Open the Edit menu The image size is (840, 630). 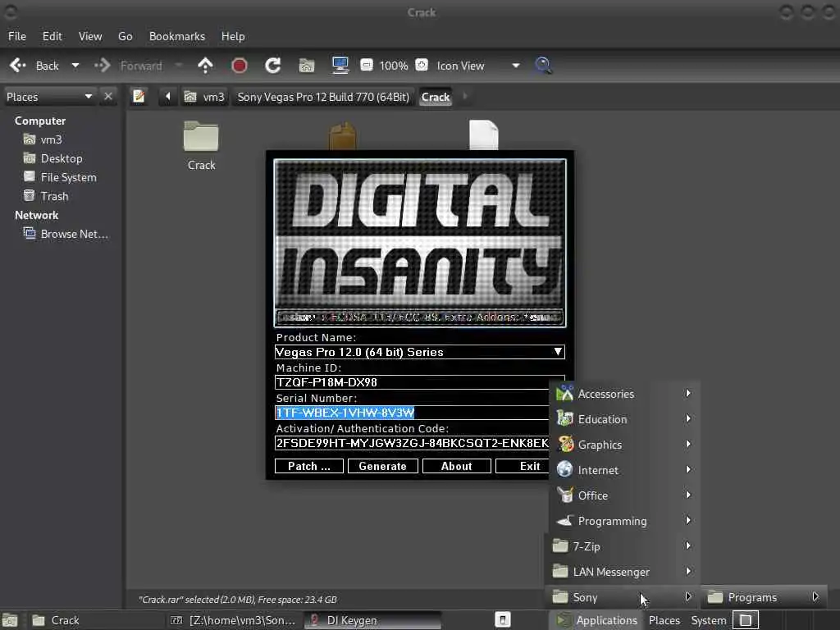(x=52, y=36)
